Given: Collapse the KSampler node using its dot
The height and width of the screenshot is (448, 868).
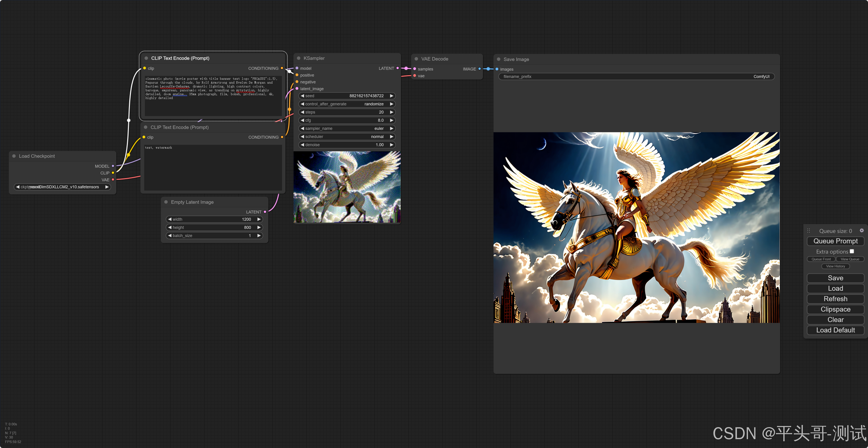Looking at the screenshot, I should pos(299,58).
